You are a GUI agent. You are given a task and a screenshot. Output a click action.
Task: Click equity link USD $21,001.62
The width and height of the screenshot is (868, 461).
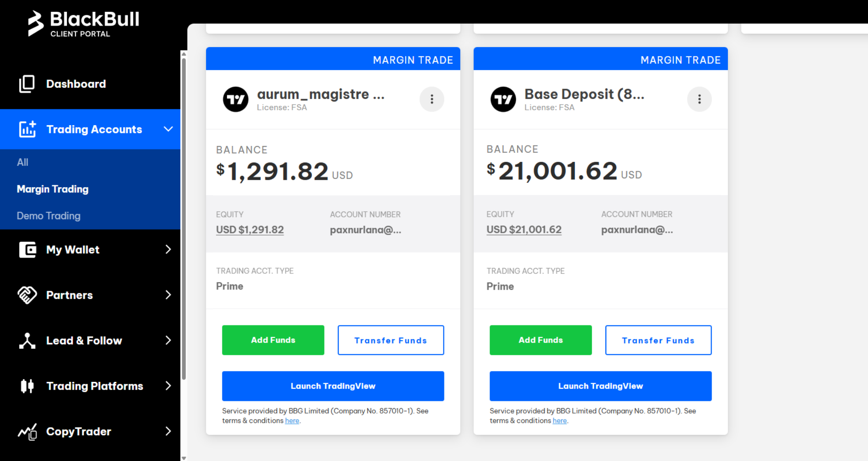pyautogui.click(x=524, y=230)
